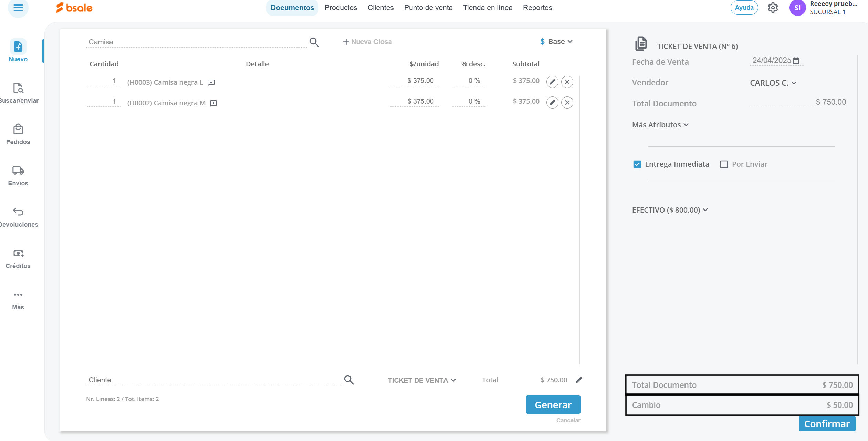
Task: Open the settings gear icon
Action: pos(773,8)
